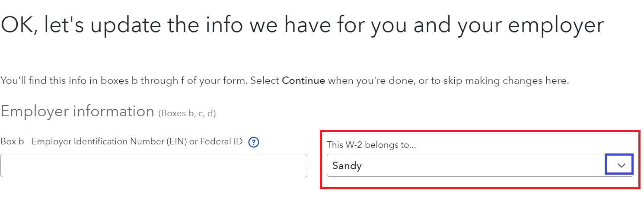644x201 pixels.
Task: Click the instruction sentence about boxes b through f
Action: coord(284,81)
